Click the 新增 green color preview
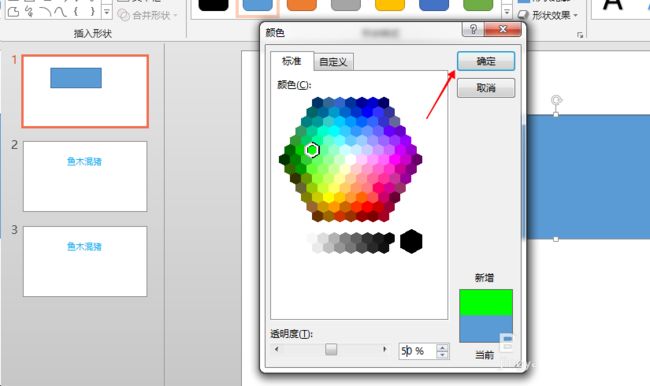Image resolution: width=650 pixels, height=386 pixels. 486,302
